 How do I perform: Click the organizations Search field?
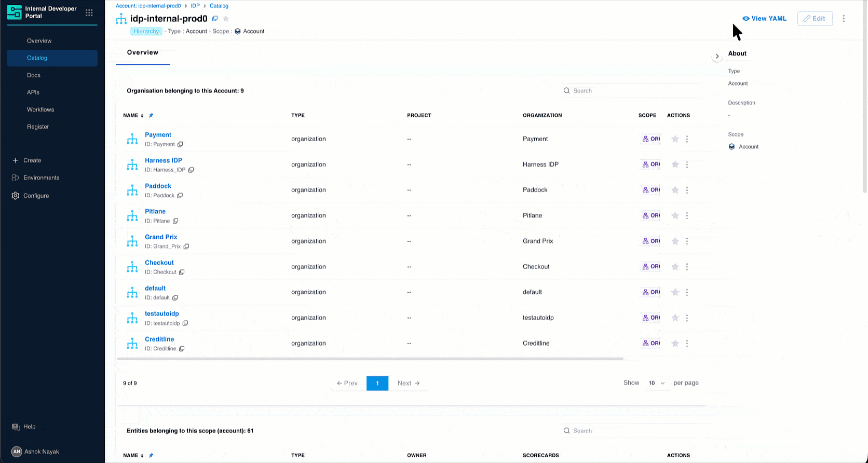click(x=631, y=91)
